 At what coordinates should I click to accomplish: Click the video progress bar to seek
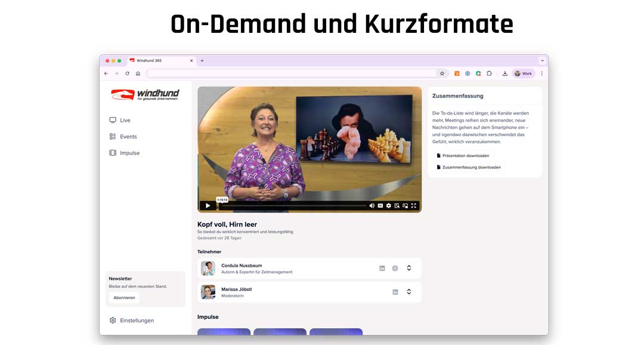(292, 205)
